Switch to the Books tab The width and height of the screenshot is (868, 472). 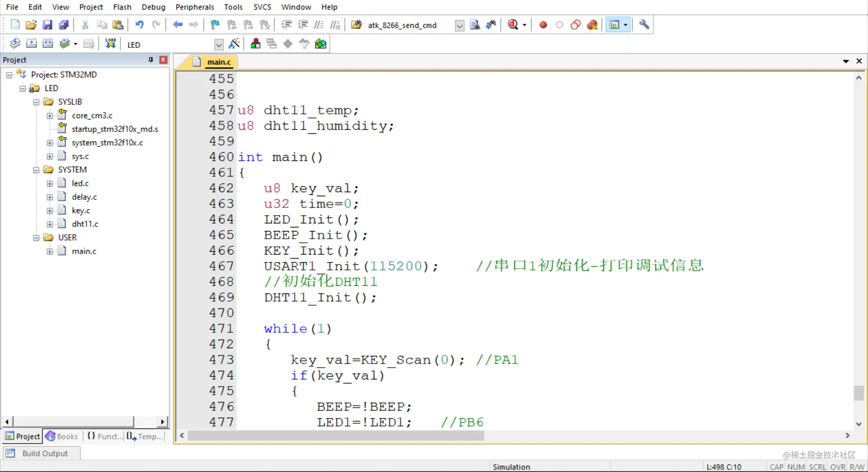click(x=62, y=436)
